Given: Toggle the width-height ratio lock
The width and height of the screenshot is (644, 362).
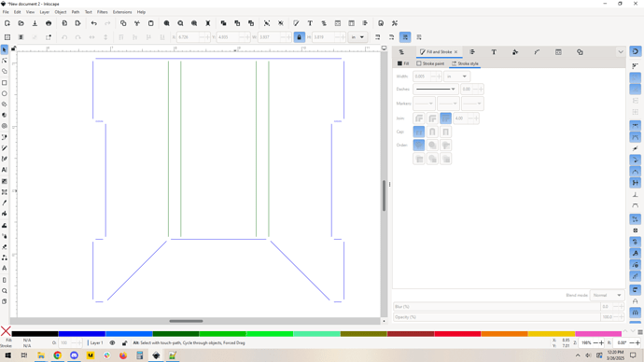Looking at the screenshot, I should point(299,37).
